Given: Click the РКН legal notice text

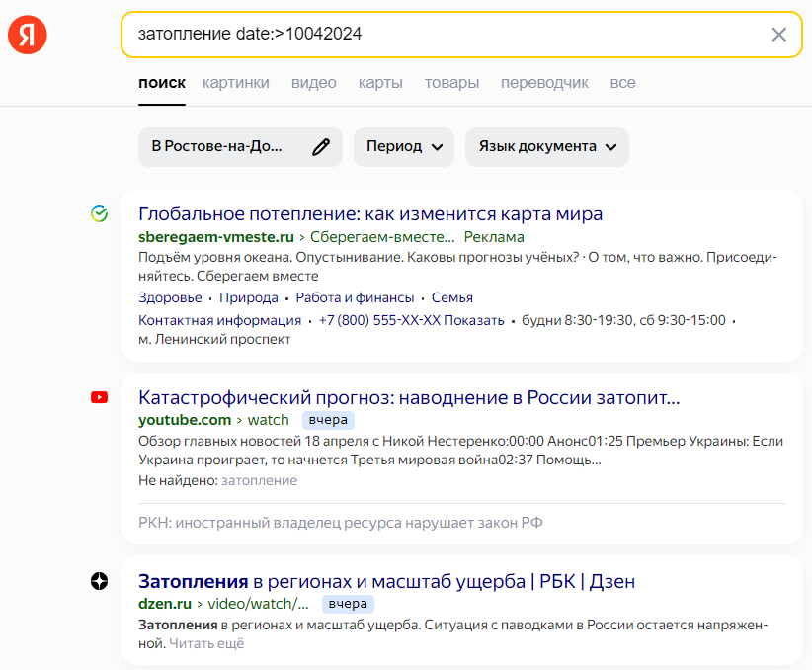Looking at the screenshot, I should [340, 523].
